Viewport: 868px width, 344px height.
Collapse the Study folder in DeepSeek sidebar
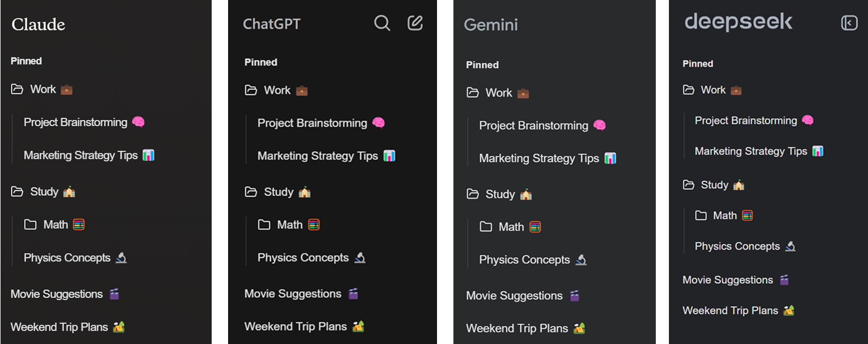coord(689,185)
